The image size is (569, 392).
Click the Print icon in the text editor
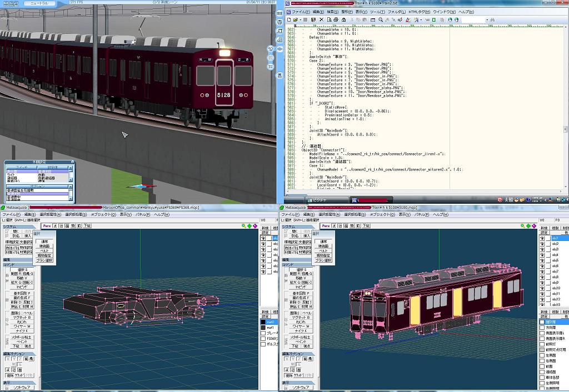tap(336, 19)
